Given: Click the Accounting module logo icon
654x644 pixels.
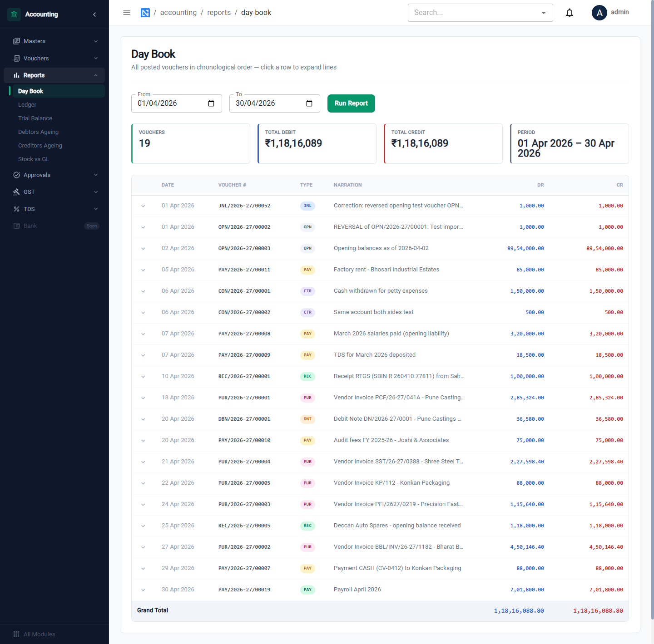Looking at the screenshot, I should pos(14,15).
